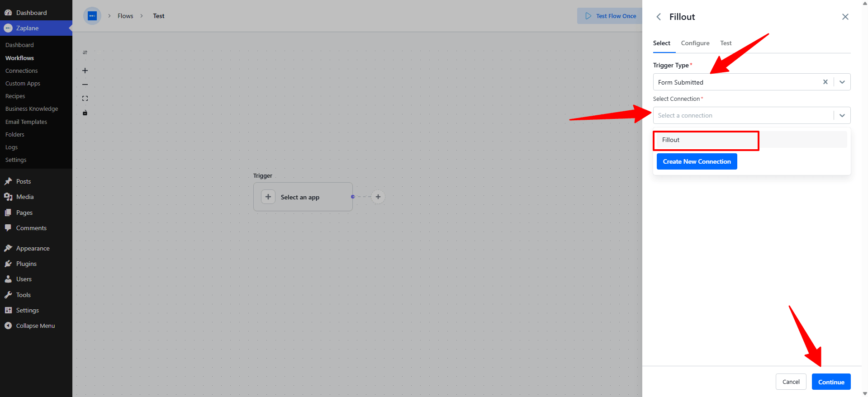Open the Connections submenu item
This screenshot has width=868, height=397.
[x=22, y=71]
